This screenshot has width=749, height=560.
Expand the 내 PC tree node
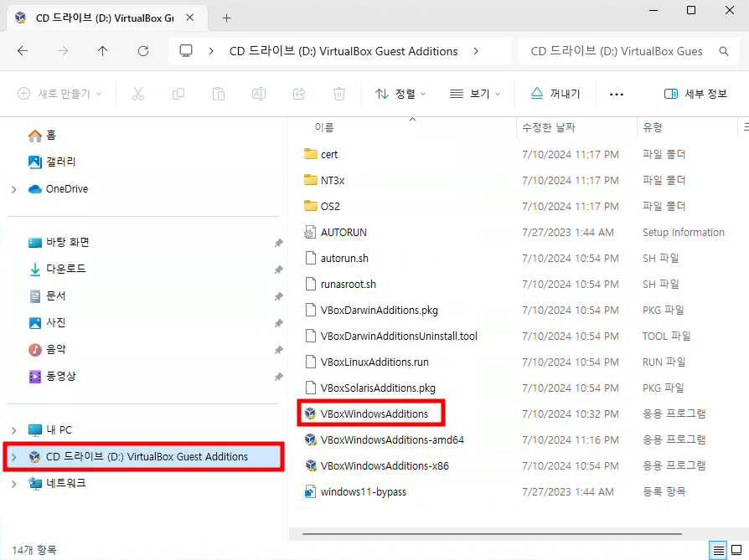[x=14, y=430]
